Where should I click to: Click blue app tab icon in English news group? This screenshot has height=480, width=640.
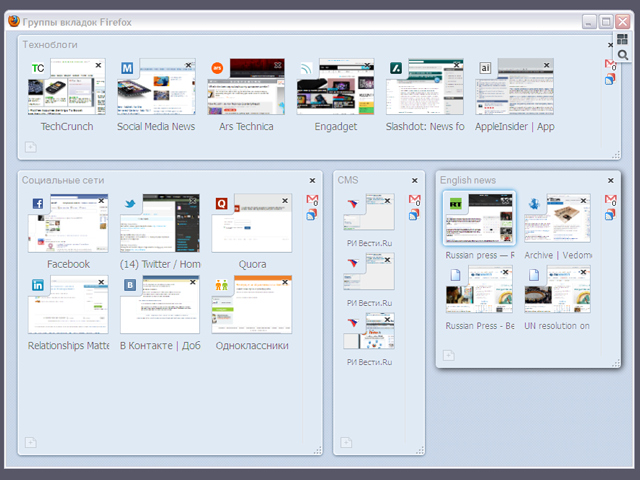(610, 214)
